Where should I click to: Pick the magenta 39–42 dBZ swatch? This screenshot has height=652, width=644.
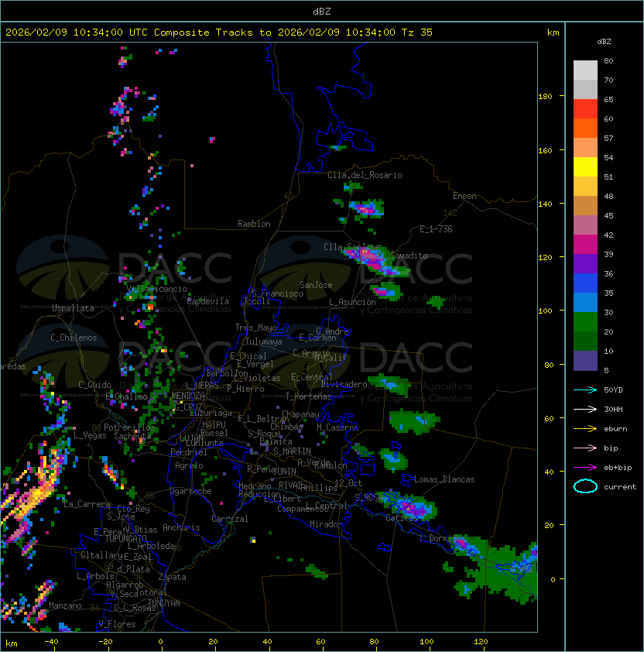[585, 245]
